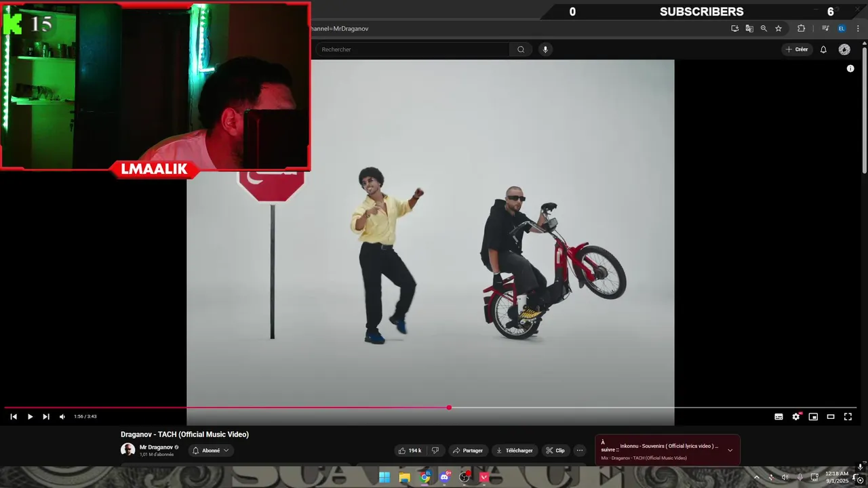Open File Explorer from the taskbar
Screen dimensions: 868x488
tap(405, 477)
